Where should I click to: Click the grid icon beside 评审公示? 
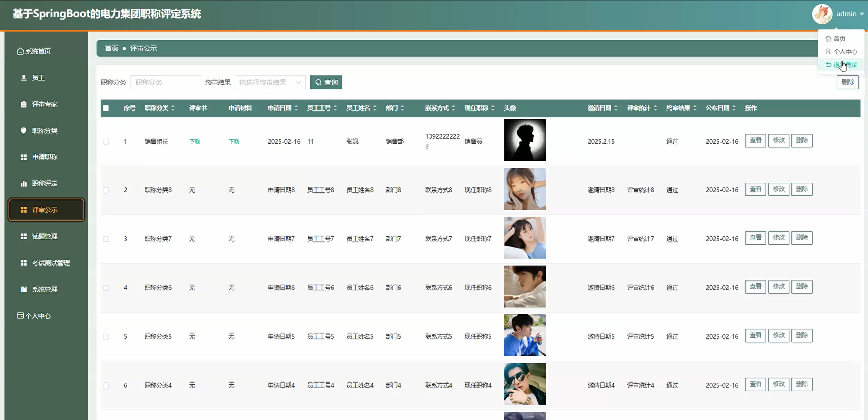24,210
